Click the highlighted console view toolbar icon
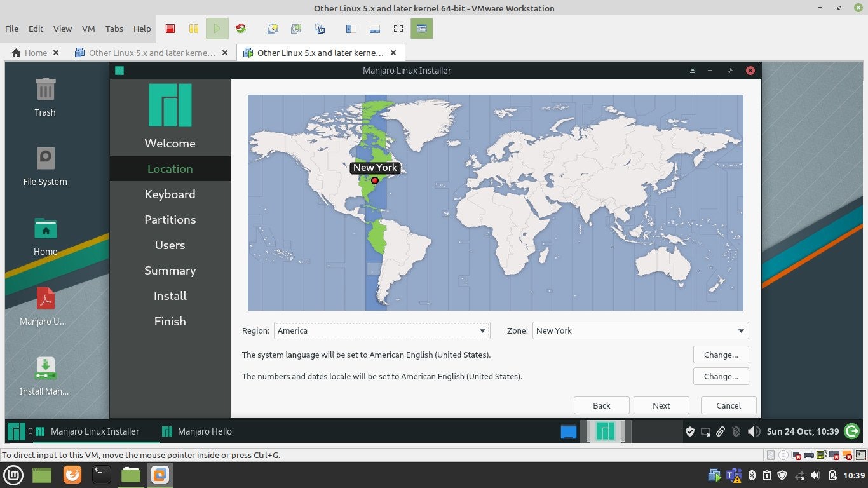 click(422, 29)
